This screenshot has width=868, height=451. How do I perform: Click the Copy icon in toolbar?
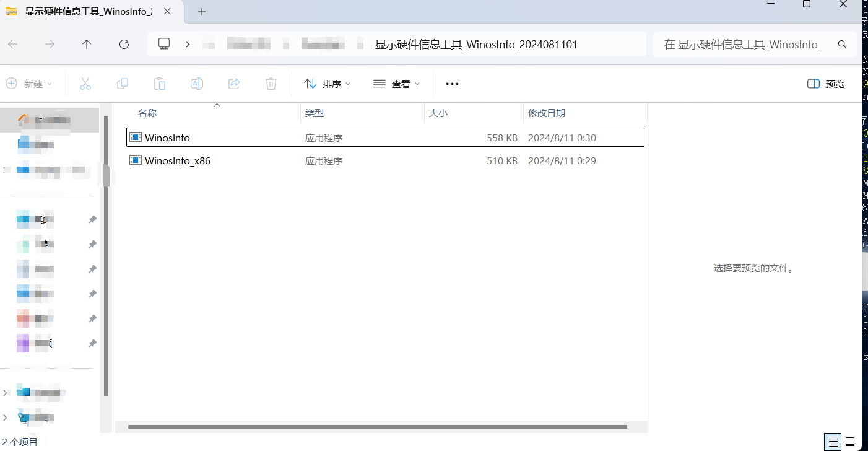pos(123,84)
